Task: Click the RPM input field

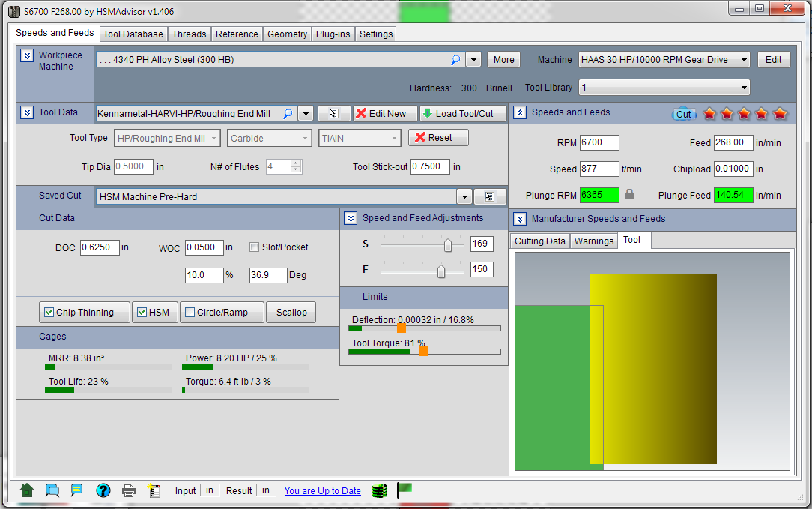Action: 599,142
